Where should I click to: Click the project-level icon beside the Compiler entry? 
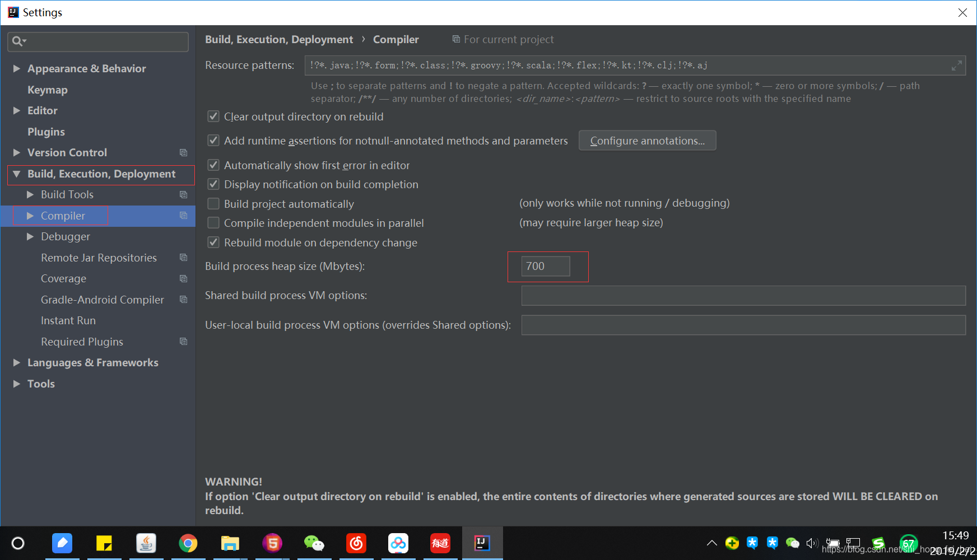[x=183, y=215]
